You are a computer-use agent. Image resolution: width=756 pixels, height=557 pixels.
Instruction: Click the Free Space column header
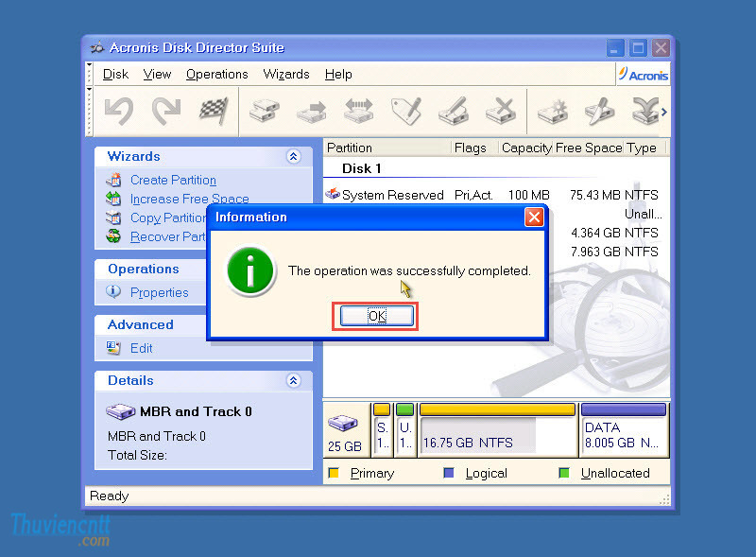[x=589, y=148]
